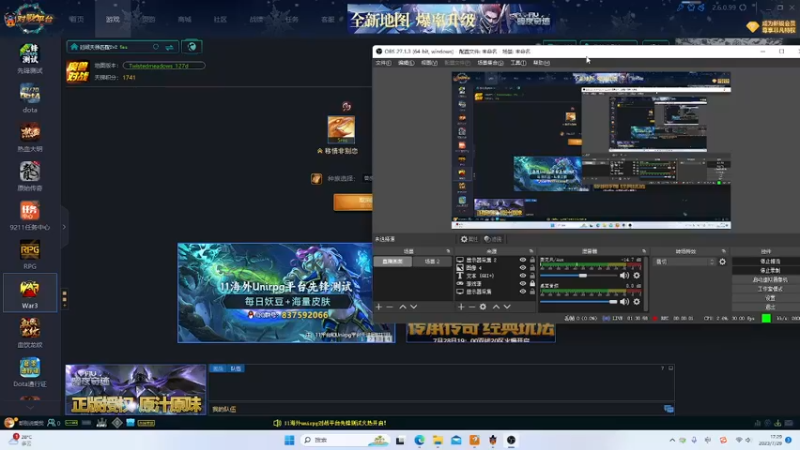Open the 编辑 menu in OBS
This screenshot has width=800, height=450.
click(x=406, y=63)
